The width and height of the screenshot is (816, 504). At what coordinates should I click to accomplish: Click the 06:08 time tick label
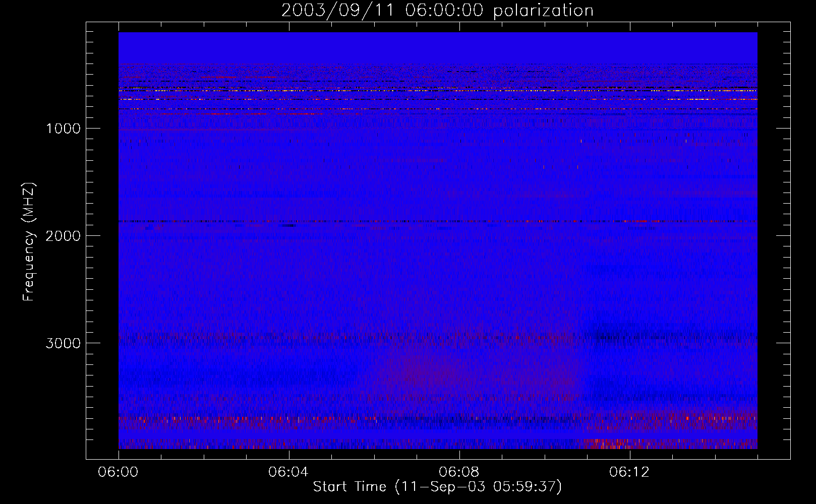(459, 472)
